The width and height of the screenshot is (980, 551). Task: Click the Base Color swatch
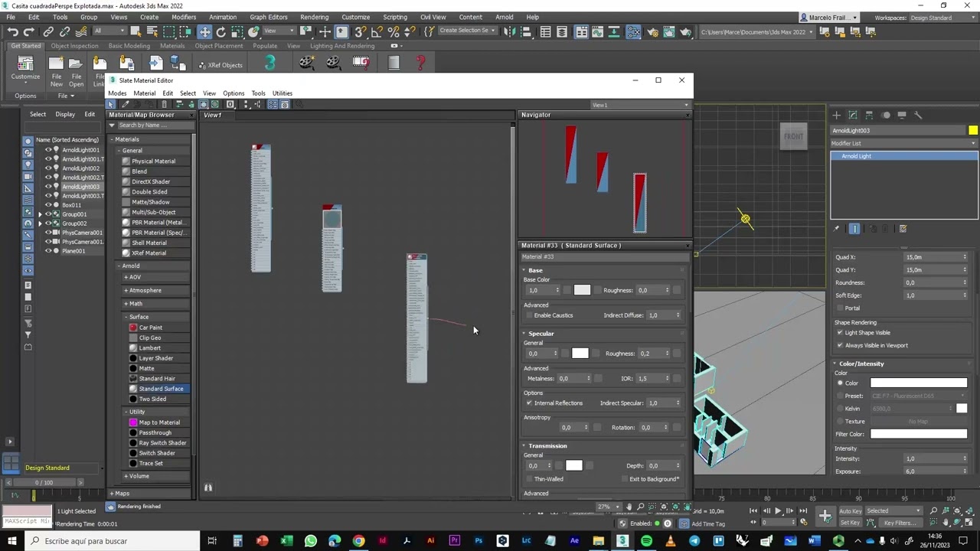click(x=582, y=290)
